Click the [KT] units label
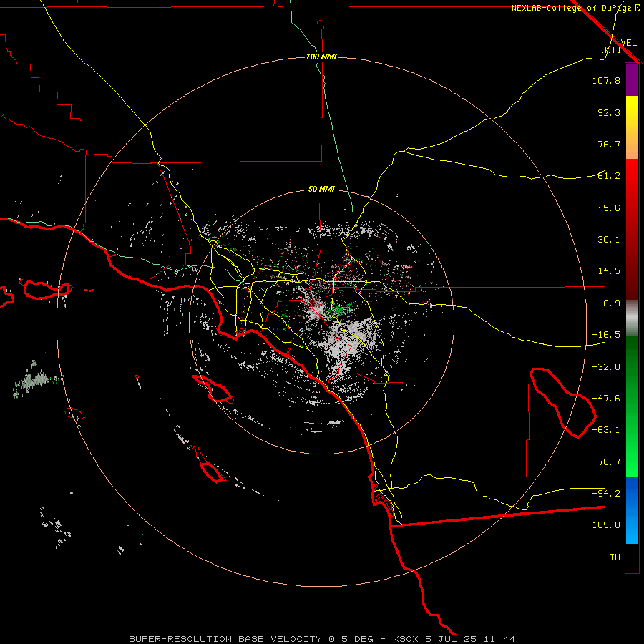 coord(611,49)
